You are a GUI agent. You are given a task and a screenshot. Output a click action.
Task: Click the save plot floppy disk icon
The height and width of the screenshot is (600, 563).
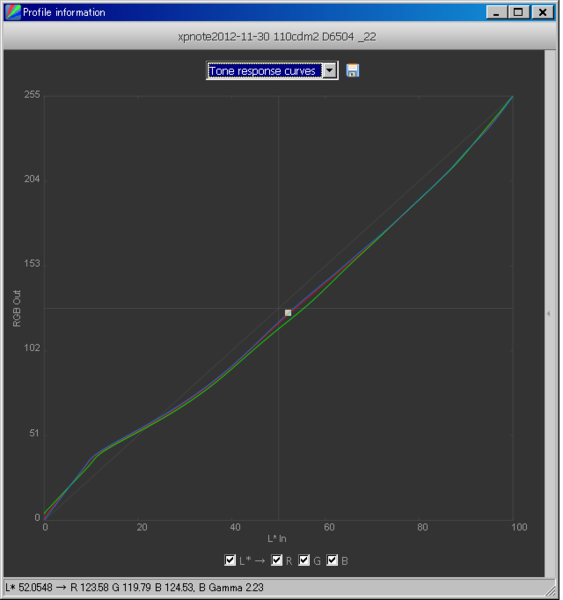click(354, 71)
